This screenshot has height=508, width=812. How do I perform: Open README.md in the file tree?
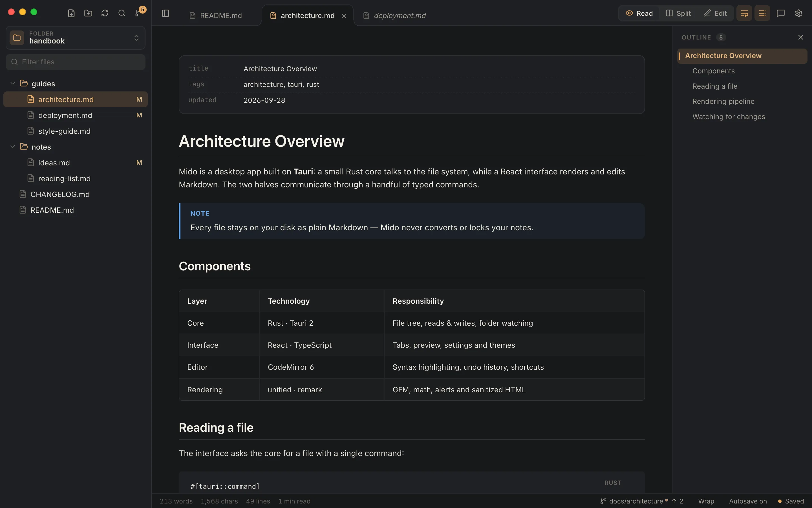(x=76, y=210)
